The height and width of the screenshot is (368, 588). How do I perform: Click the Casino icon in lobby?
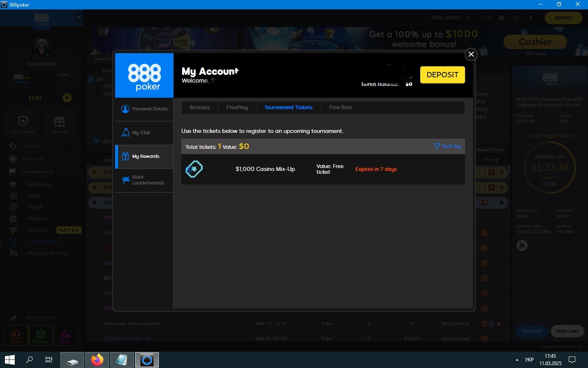[41, 335]
